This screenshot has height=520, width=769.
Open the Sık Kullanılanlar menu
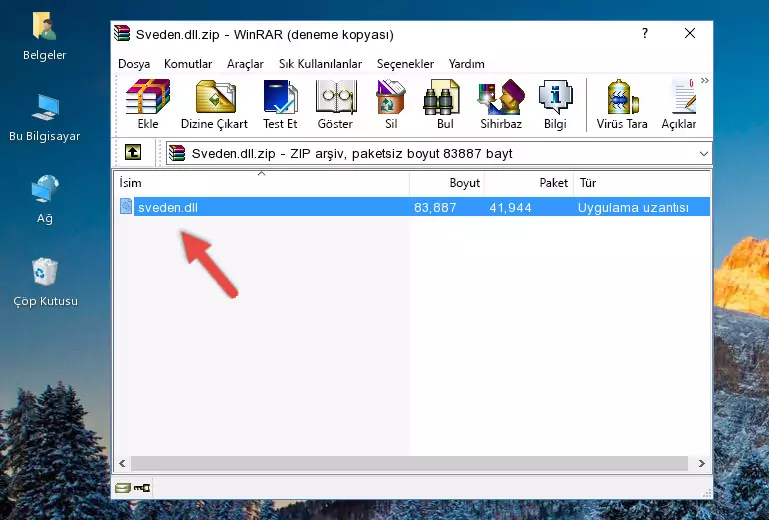(320, 64)
